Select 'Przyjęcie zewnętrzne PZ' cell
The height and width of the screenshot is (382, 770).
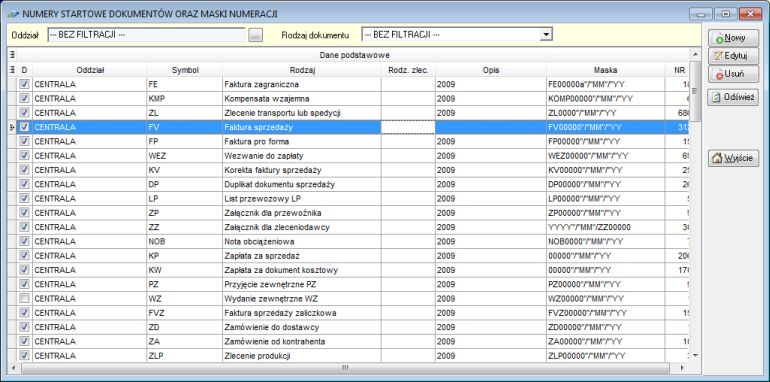pyautogui.click(x=302, y=284)
